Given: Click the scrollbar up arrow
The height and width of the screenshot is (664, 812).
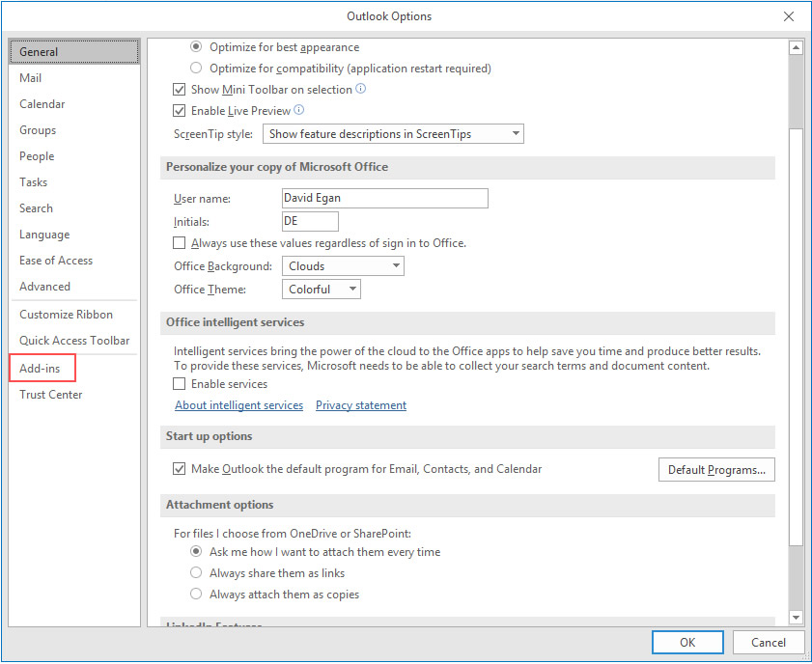Looking at the screenshot, I should click(x=796, y=47).
